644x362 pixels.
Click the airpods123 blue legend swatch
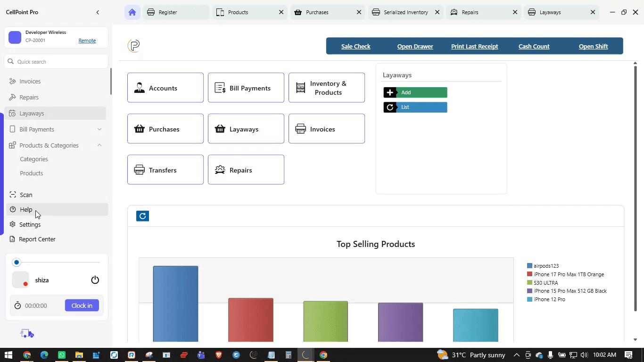coord(529,266)
